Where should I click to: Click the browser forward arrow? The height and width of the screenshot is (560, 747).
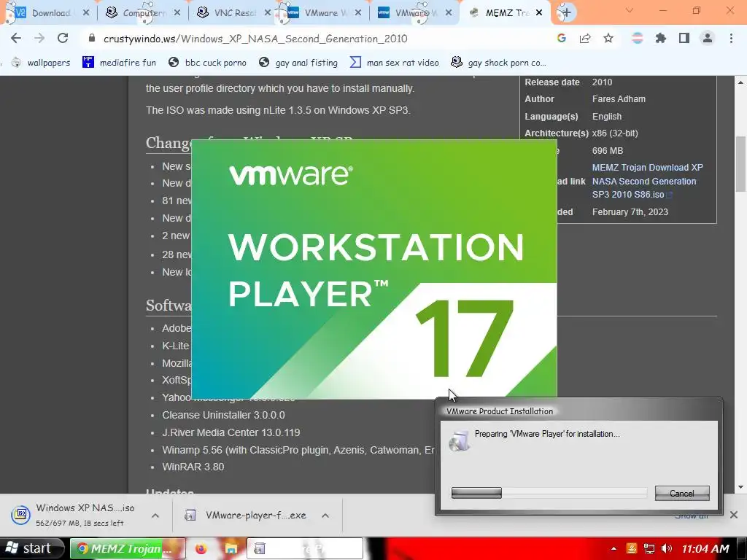[39, 38]
